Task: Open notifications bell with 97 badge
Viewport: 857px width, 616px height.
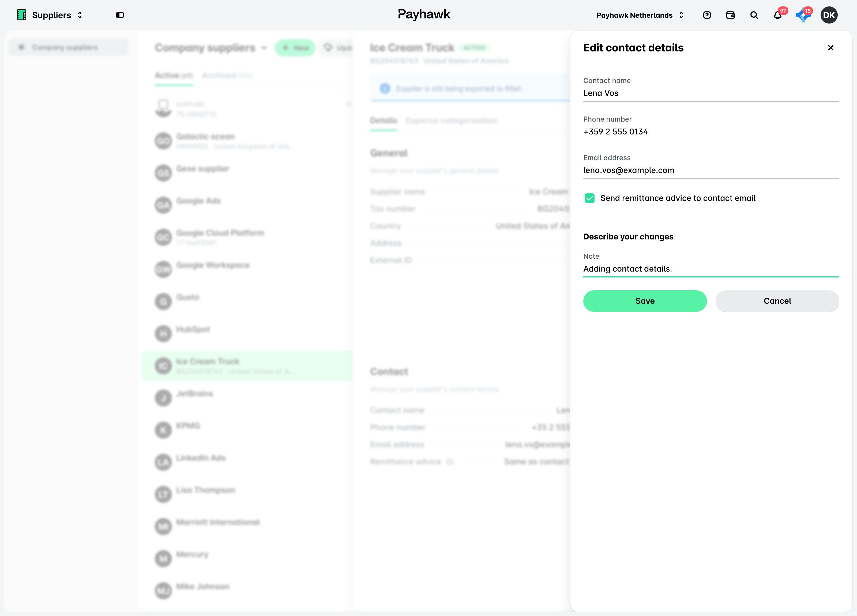Action: pos(778,15)
